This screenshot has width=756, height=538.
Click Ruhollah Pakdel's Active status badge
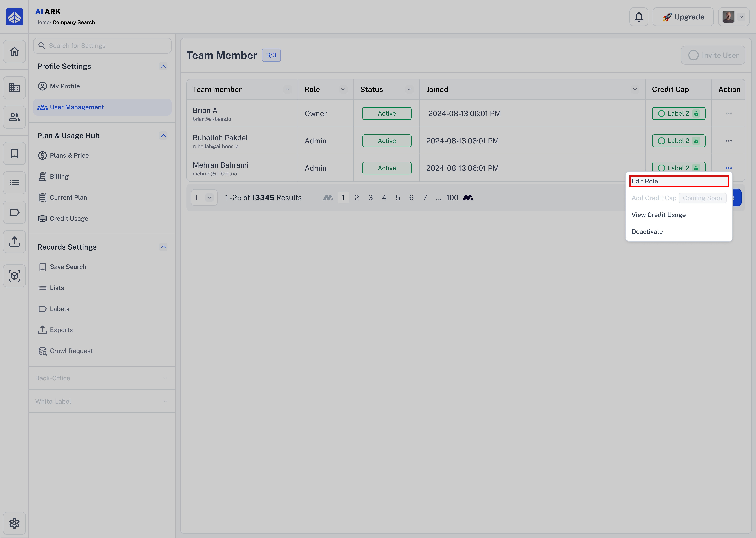pyautogui.click(x=387, y=141)
